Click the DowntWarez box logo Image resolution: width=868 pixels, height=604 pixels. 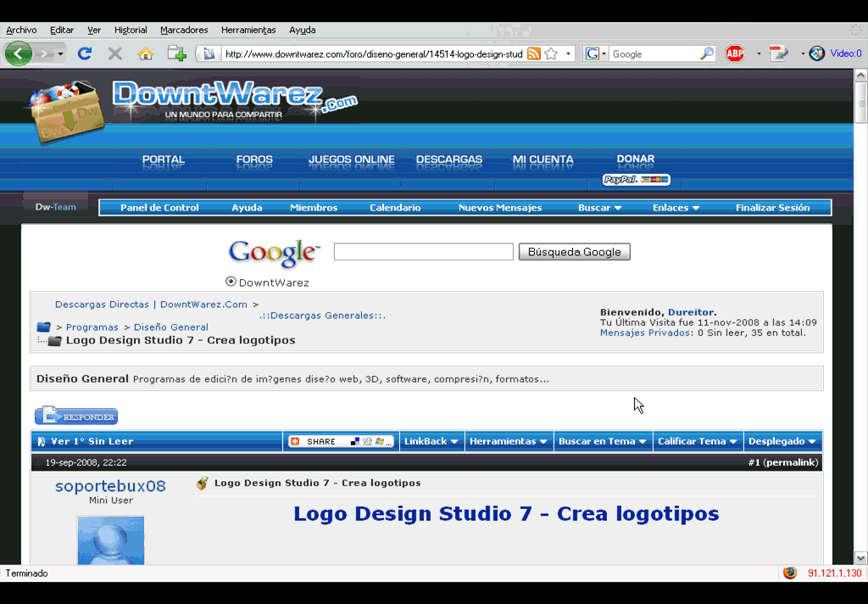coord(66,111)
